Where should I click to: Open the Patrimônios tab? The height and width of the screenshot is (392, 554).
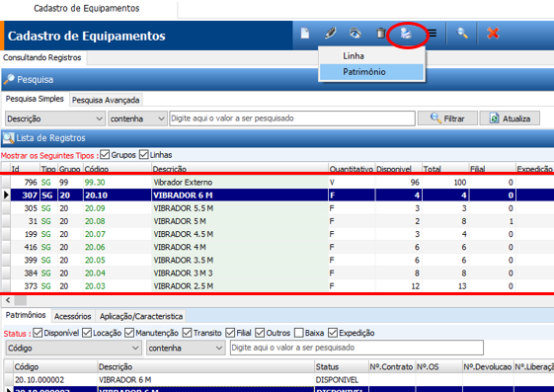pos(26,315)
